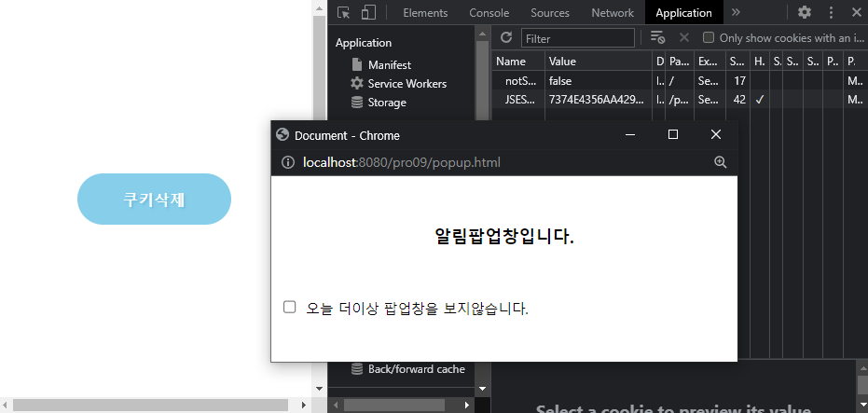The height and width of the screenshot is (413, 868).
Task: Close the DevTools panel
Action: pyautogui.click(x=856, y=13)
